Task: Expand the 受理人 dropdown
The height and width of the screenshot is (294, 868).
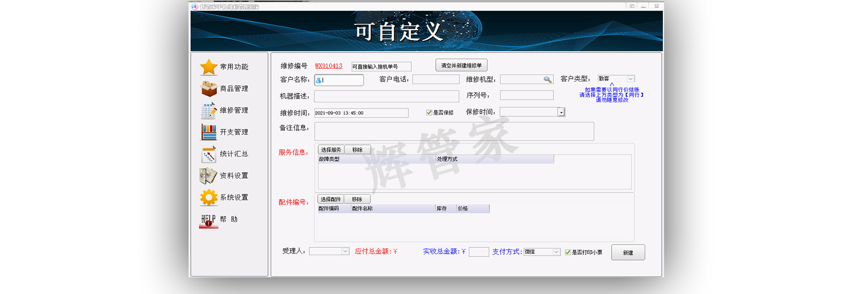Action: point(345,251)
